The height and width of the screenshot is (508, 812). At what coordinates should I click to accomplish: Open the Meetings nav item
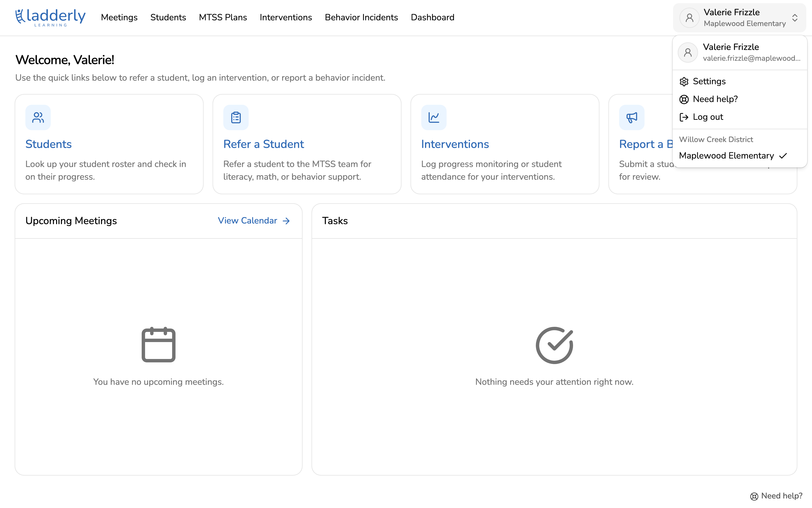(119, 18)
